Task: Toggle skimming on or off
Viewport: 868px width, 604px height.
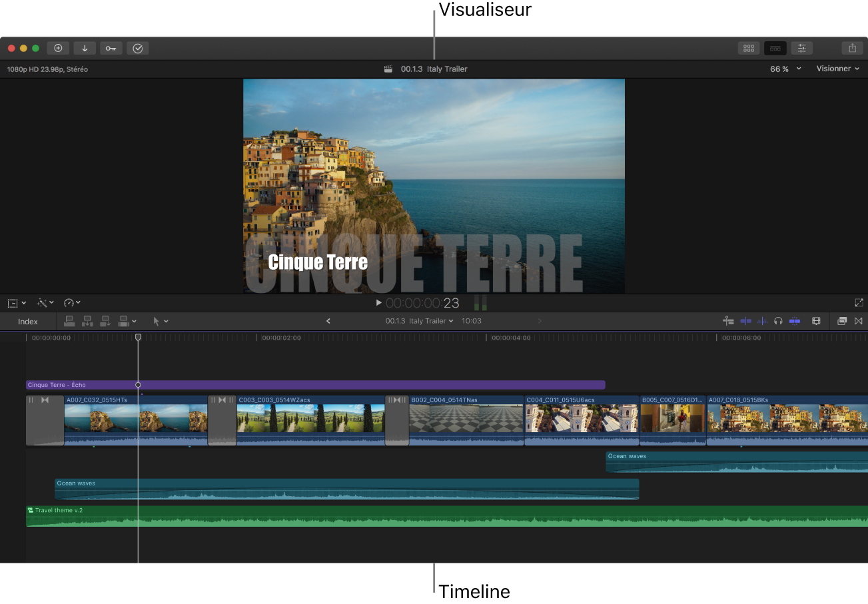Action: pyautogui.click(x=745, y=321)
